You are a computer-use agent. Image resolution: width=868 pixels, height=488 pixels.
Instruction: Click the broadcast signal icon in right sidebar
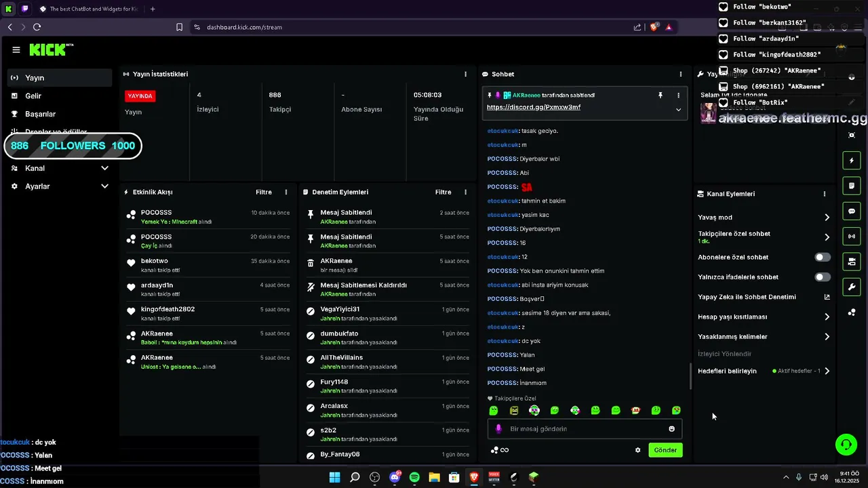pos(852,237)
